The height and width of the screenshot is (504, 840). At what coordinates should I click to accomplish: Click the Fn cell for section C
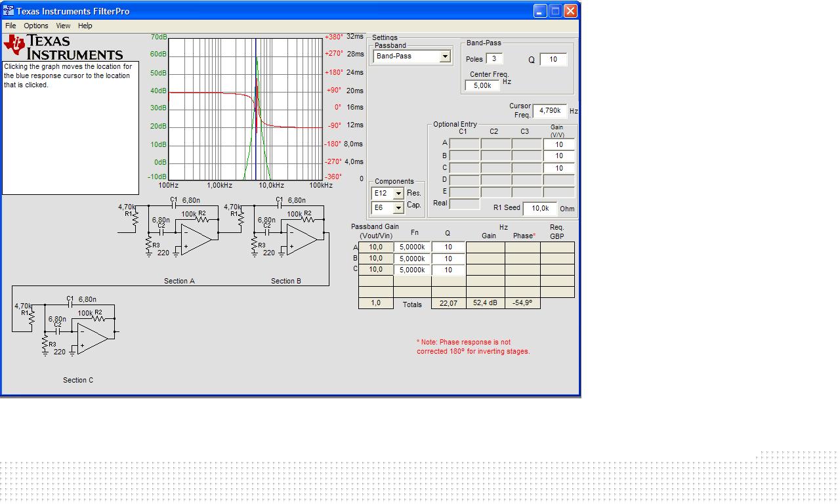click(x=412, y=270)
